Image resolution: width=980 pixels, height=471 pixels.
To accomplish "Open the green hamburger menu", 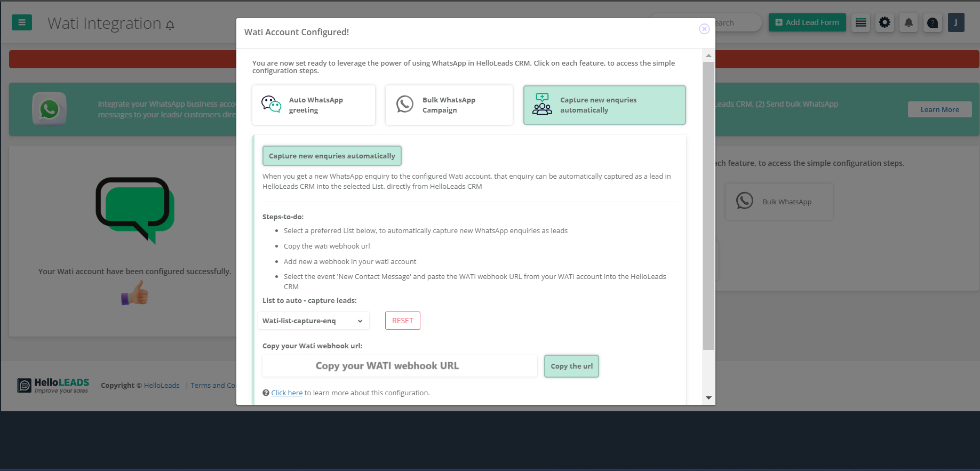I will [x=22, y=22].
